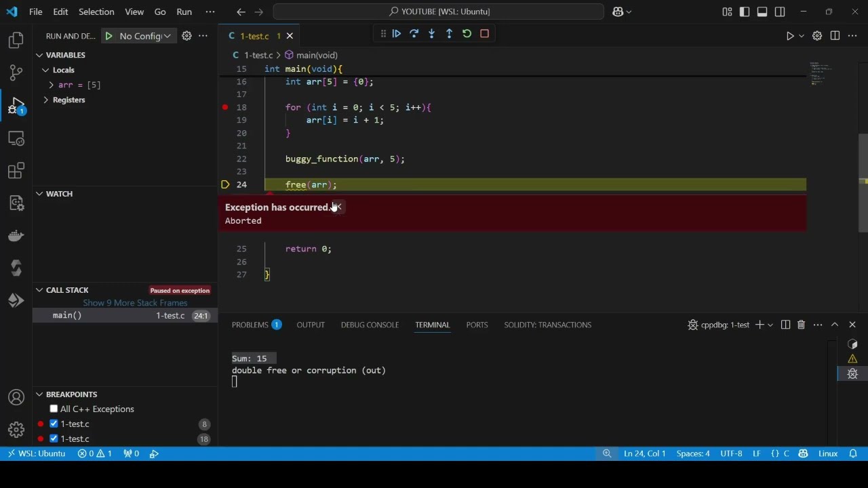
Task: Toggle panel layout icon
Action: coord(762,12)
